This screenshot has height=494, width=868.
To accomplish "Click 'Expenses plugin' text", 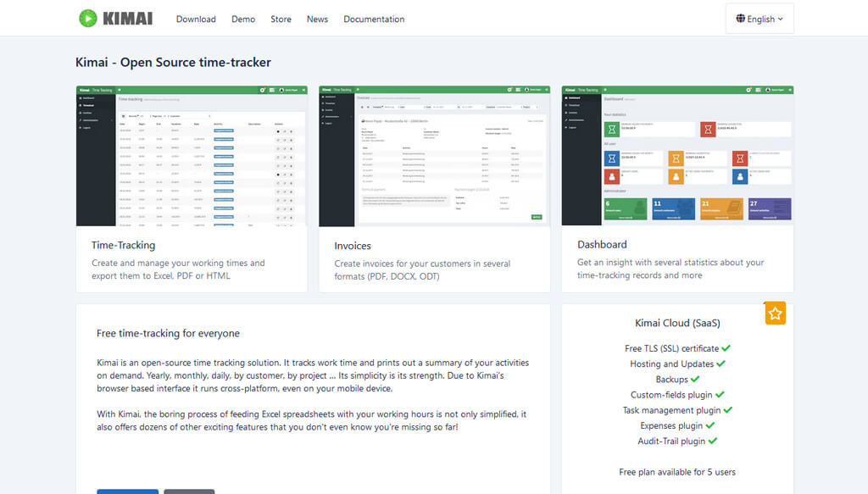I will point(671,426).
